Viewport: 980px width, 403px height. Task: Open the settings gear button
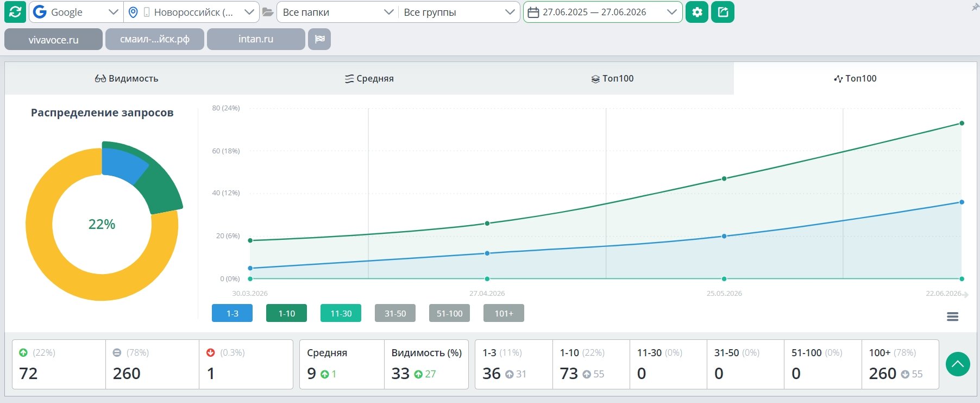pyautogui.click(x=697, y=12)
